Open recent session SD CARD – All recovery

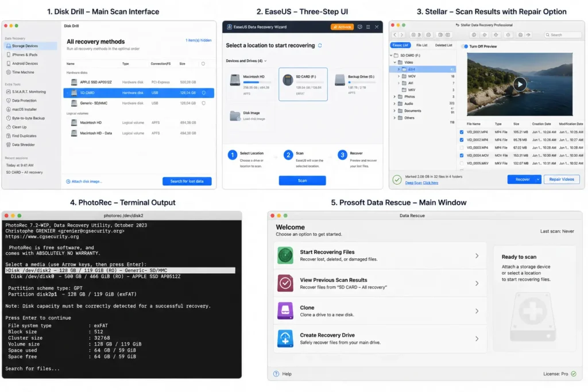tap(24, 172)
